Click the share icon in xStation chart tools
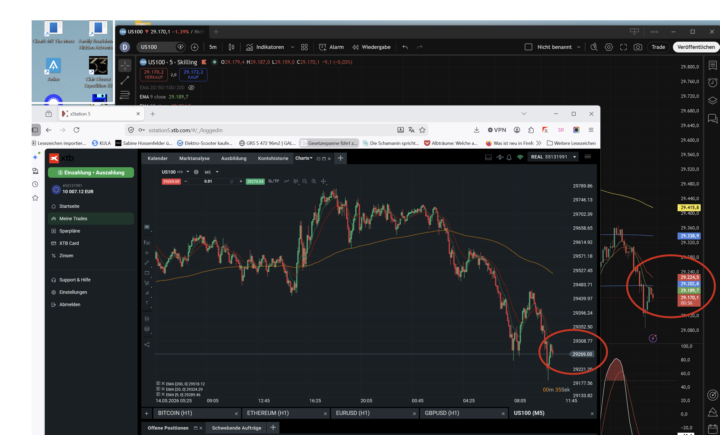The image size is (720, 435). coord(147,345)
